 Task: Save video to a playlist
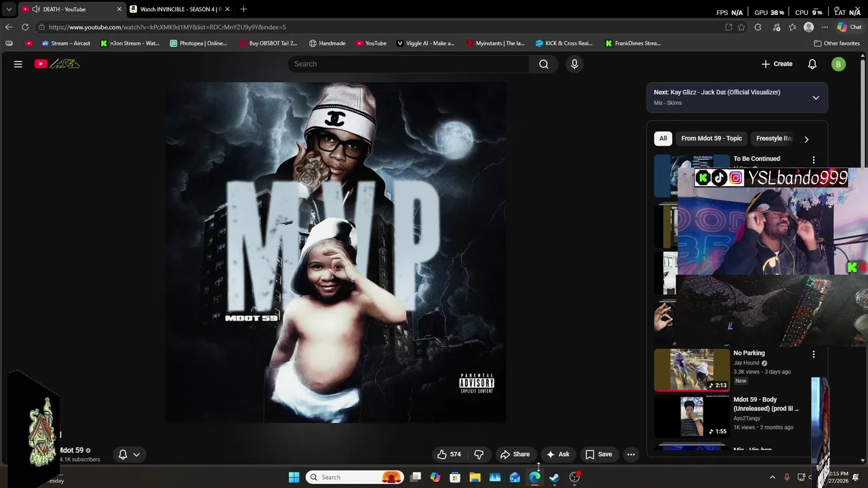coord(599,454)
